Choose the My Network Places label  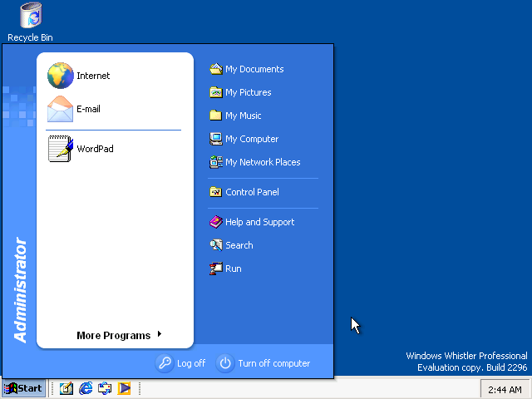click(x=263, y=162)
